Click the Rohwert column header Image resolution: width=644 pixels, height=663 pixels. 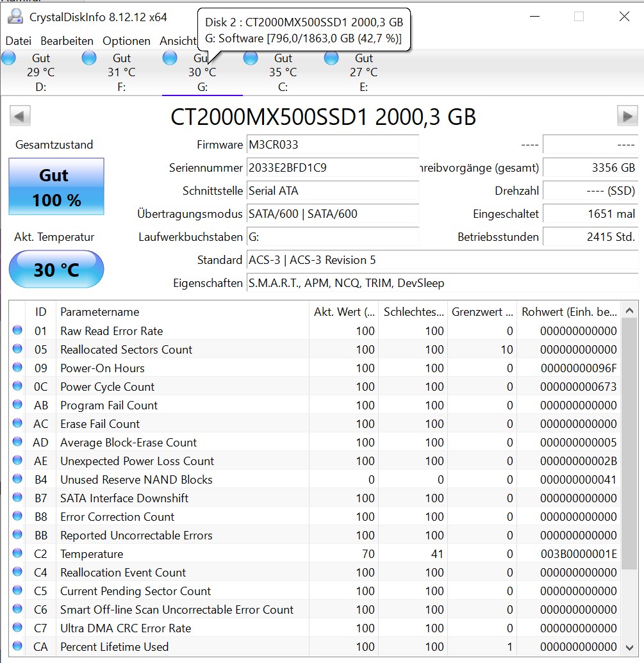coord(569,312)
